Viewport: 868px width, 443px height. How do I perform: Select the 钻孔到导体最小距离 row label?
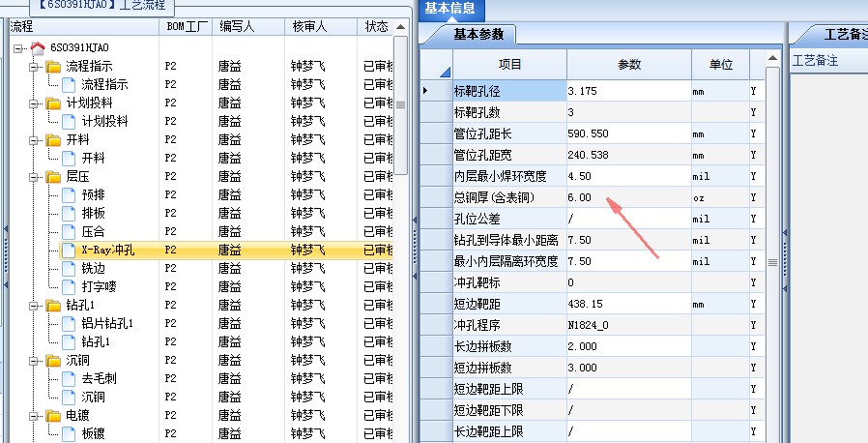click(509, 240)
